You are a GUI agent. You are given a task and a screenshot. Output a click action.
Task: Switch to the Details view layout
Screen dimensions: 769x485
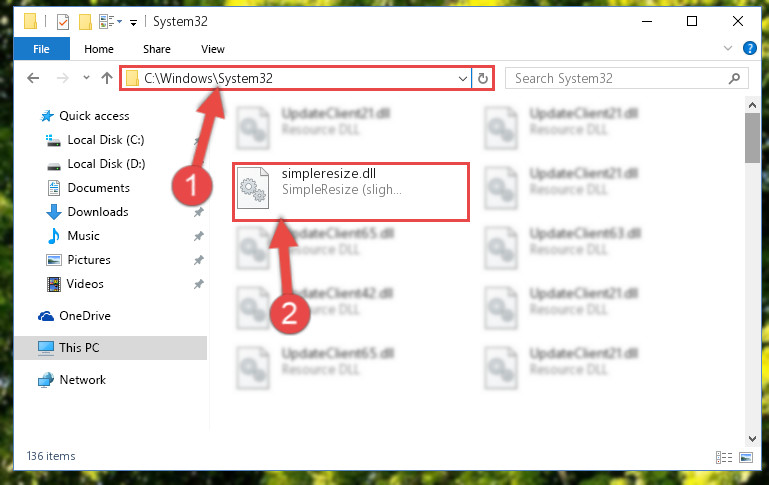tap(723, 458)
